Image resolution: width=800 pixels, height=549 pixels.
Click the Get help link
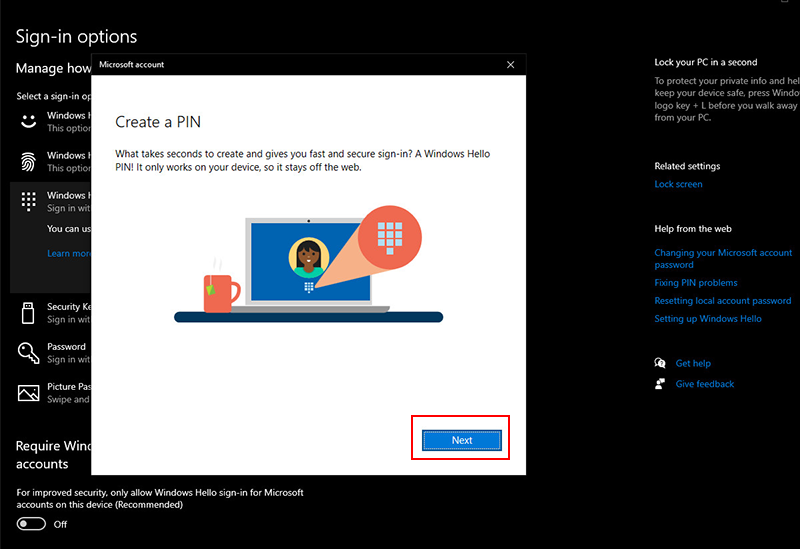click(x=693, y=363)
